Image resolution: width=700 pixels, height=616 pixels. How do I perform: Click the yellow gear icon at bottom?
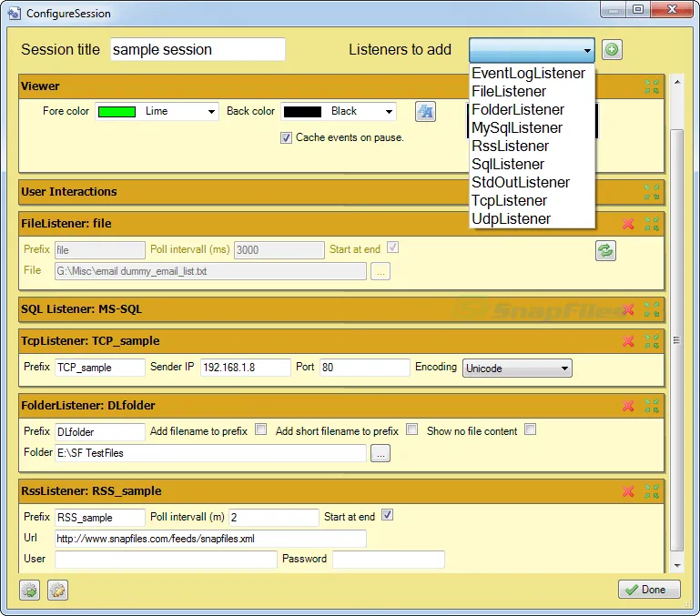[x=57, y=591]
